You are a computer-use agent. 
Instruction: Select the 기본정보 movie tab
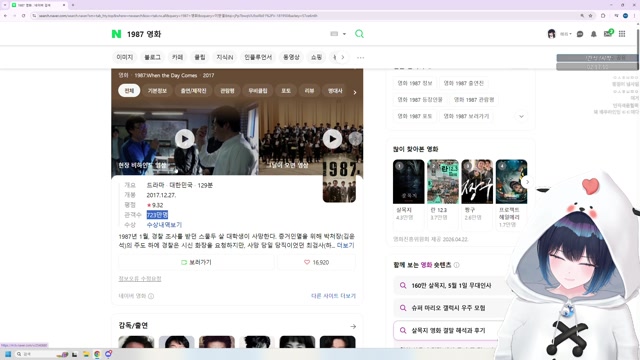[157, 91]
